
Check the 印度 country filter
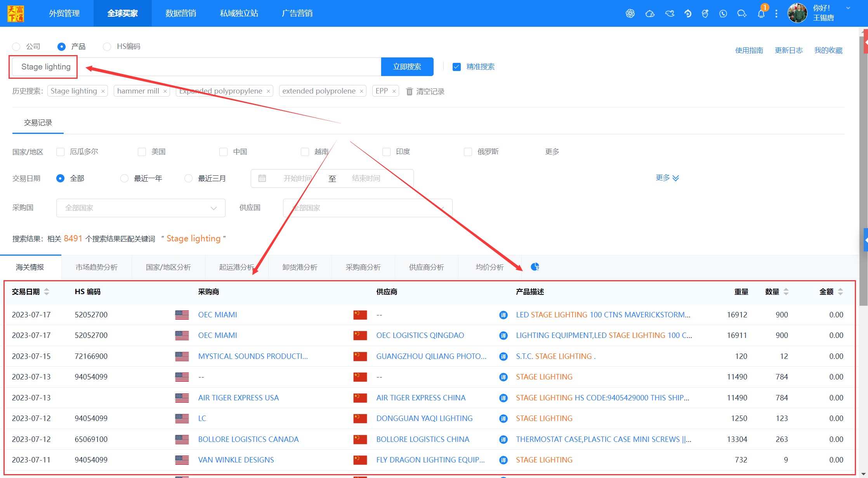click(386, 152)
